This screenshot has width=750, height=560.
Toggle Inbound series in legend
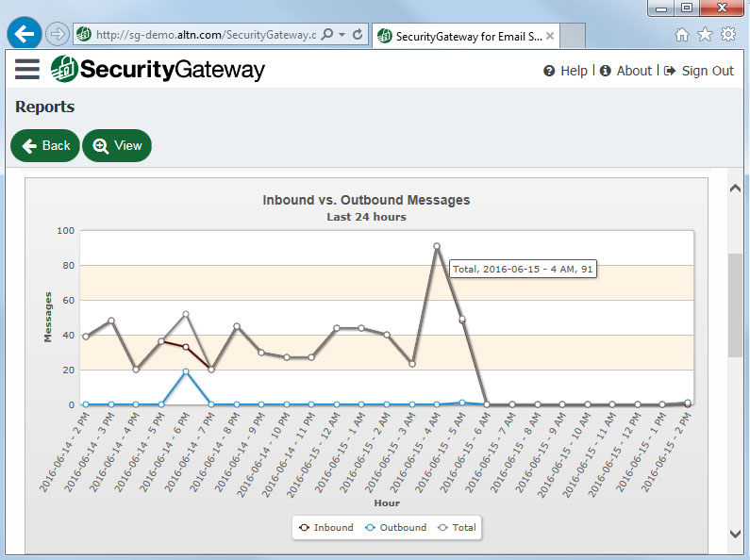click(x=326, y=528)
